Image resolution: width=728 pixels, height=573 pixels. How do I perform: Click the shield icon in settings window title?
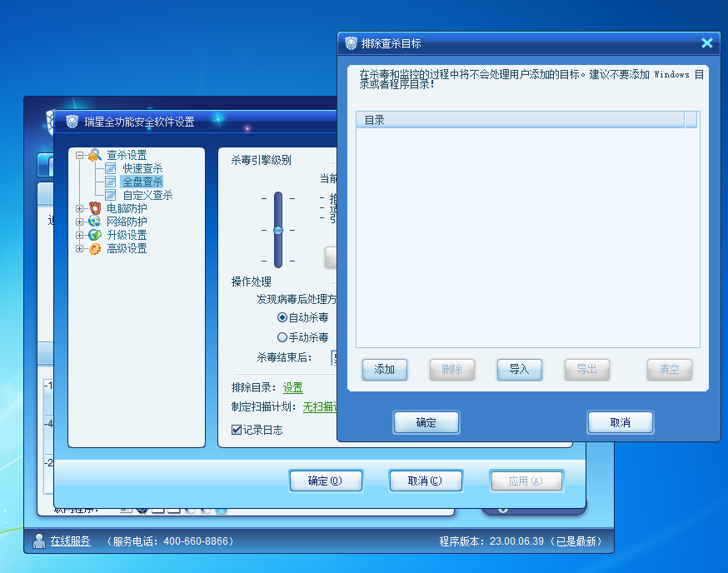(x=72, y=122)
